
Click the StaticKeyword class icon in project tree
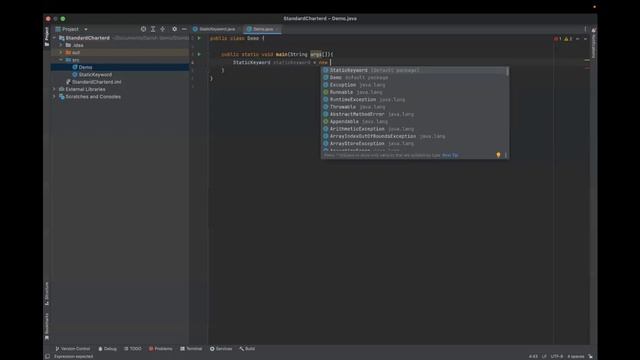coord(75,74)
